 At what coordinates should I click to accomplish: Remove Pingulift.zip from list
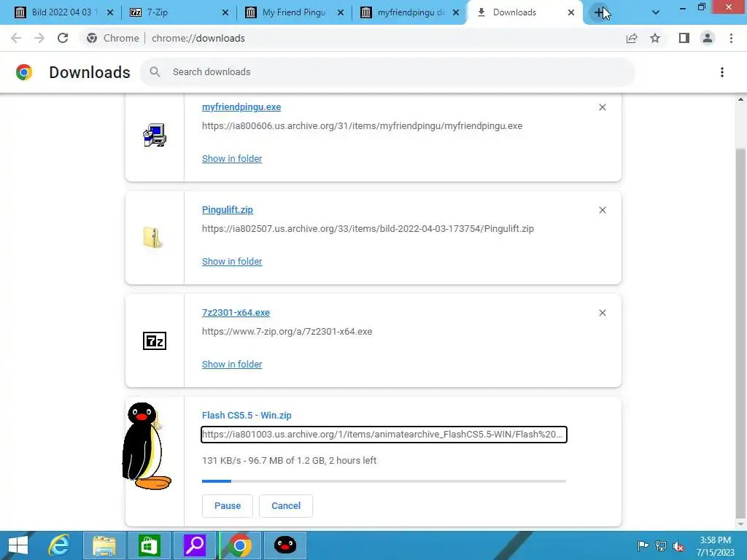click(x=602, y=210)
